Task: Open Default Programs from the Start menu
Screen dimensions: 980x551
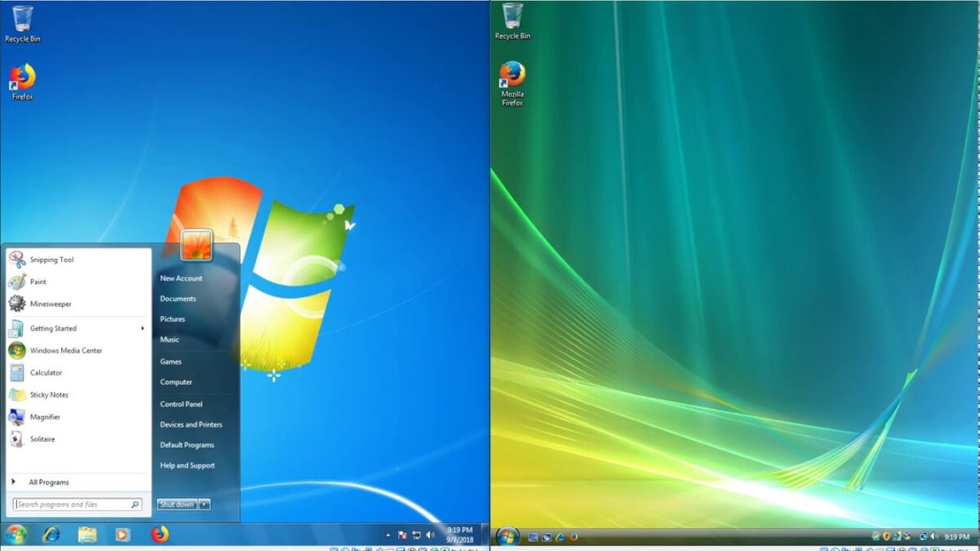Action: tap(187, 445)
